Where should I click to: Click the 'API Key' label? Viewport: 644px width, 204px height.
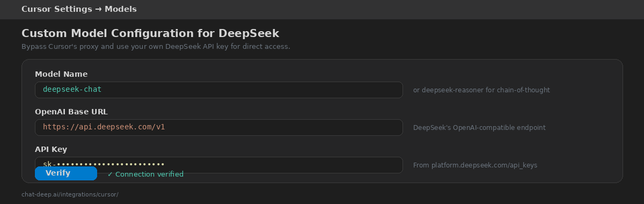point(51,149)
